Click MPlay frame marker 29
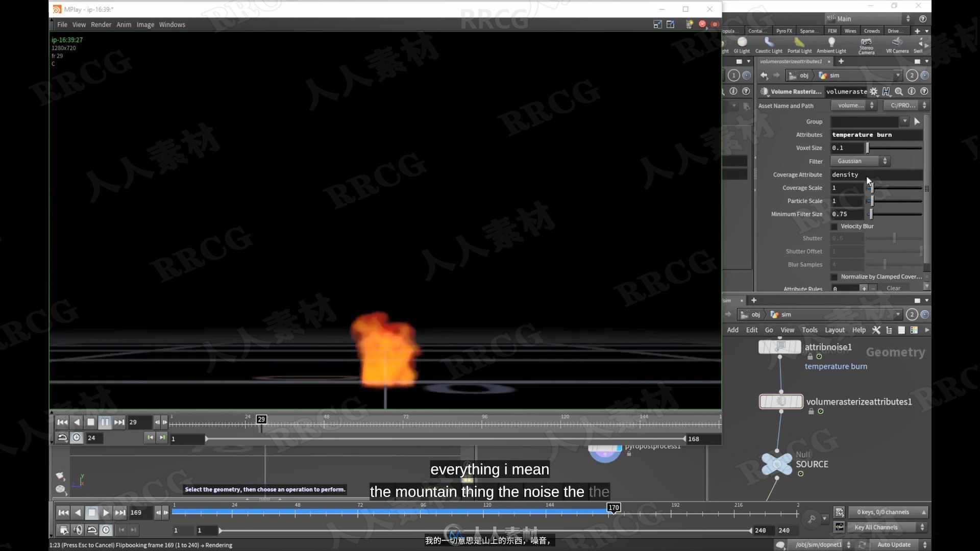Screen dimensions: 980x551 261,419
